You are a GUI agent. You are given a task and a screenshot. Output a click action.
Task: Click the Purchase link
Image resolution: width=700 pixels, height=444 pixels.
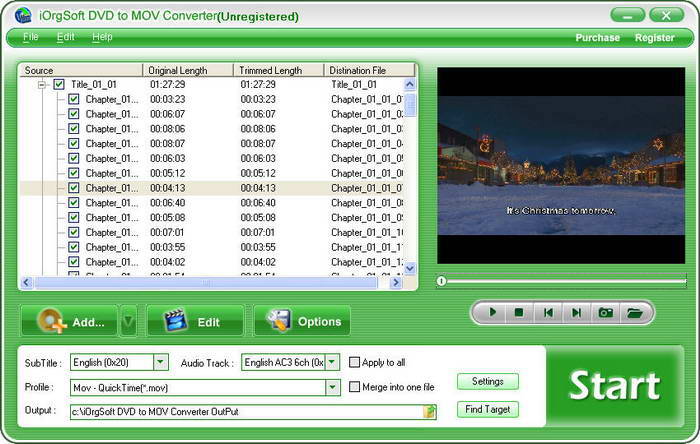point(597,38)
